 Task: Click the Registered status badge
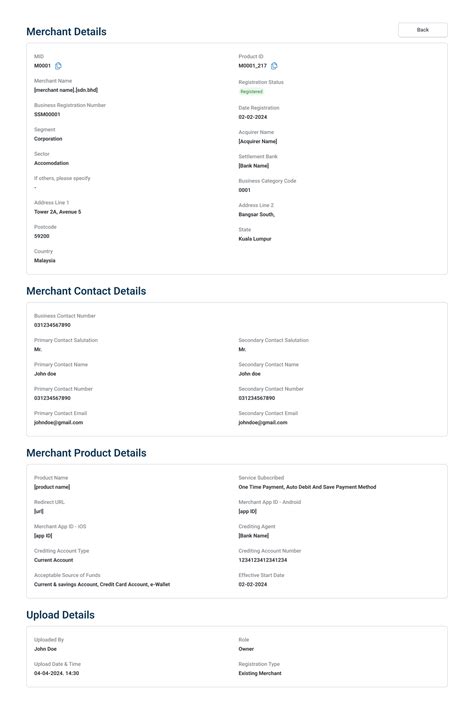251,91
